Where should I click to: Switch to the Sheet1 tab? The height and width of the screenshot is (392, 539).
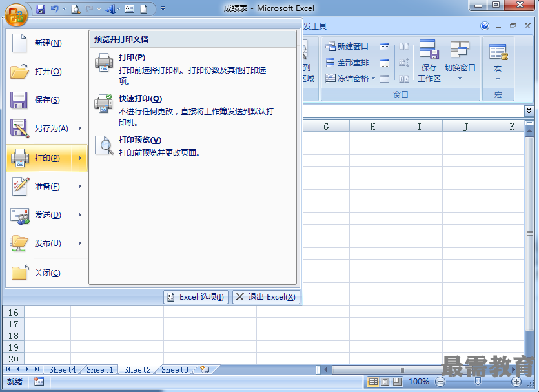pos(99,369)
